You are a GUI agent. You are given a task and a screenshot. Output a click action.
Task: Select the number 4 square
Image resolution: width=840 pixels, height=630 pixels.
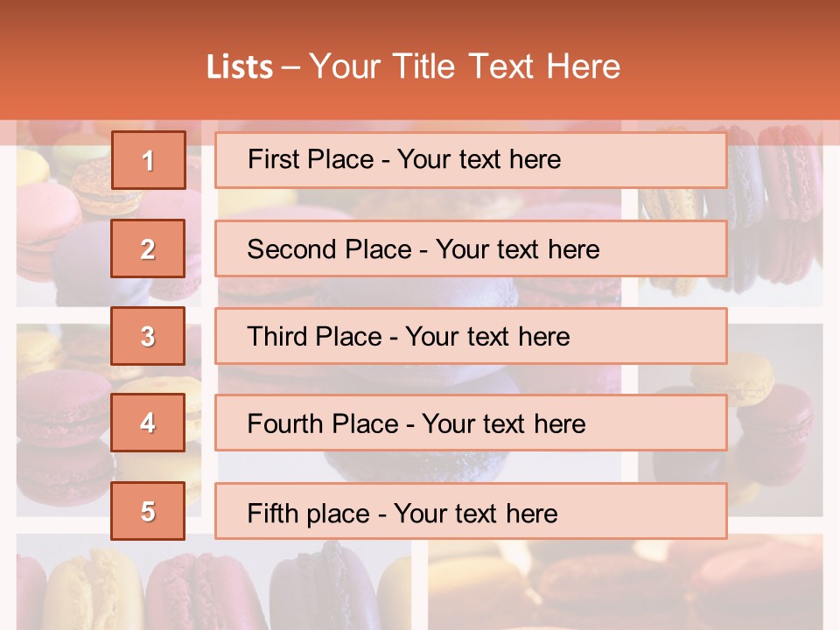pos(148,423)
